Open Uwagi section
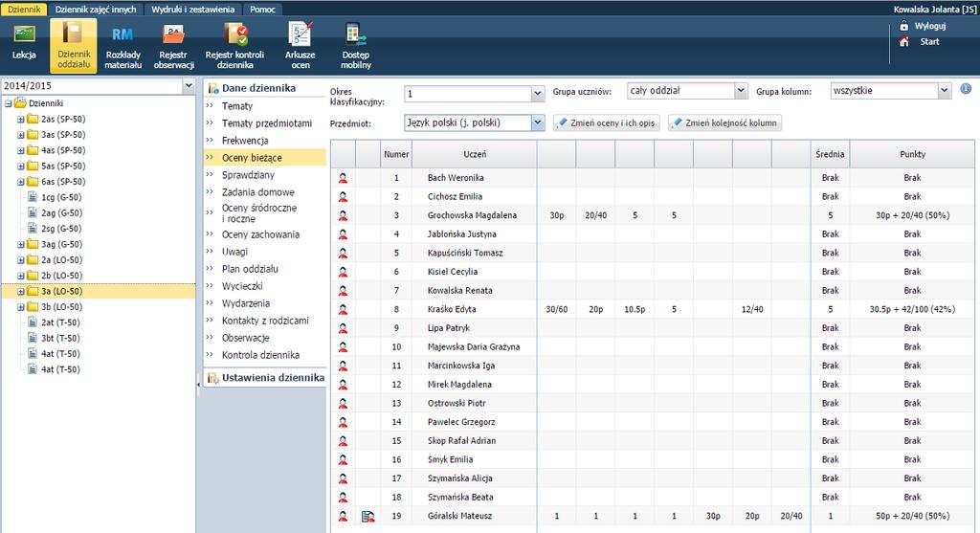 [x=234, y=252]
